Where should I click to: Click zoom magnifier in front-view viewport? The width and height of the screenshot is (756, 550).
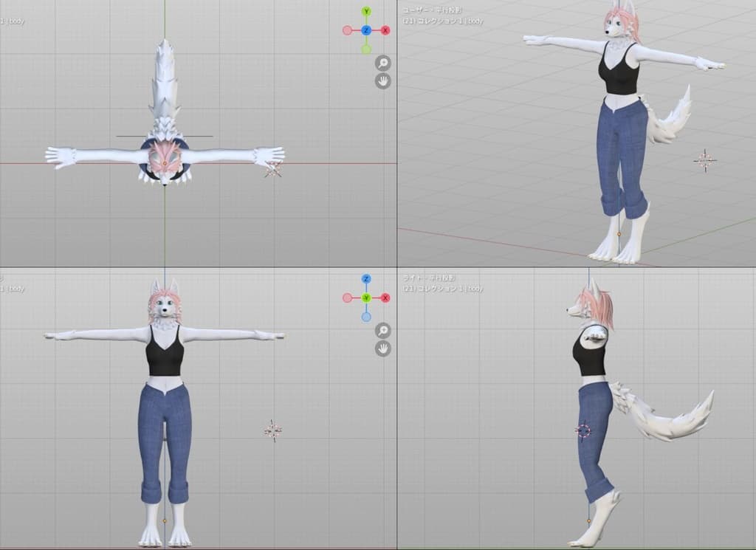coord(383,331)
